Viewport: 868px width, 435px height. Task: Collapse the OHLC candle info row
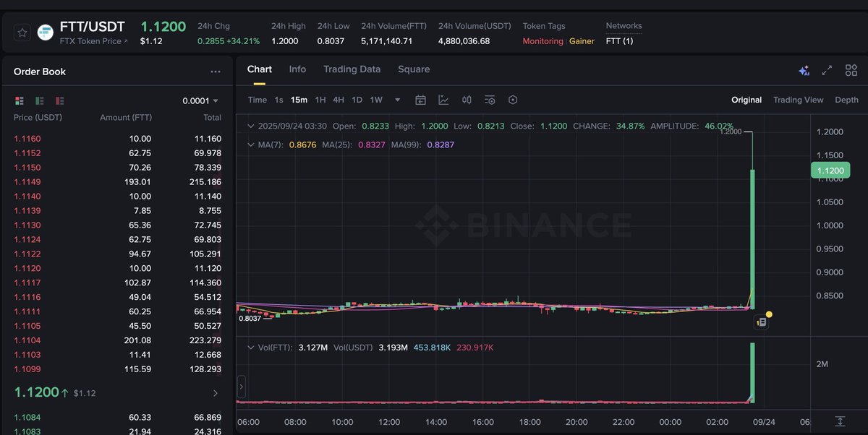coord(251,126)
